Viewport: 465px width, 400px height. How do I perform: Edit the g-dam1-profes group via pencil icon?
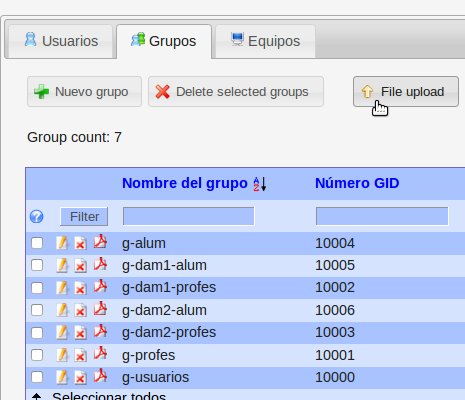pos(62,287)
